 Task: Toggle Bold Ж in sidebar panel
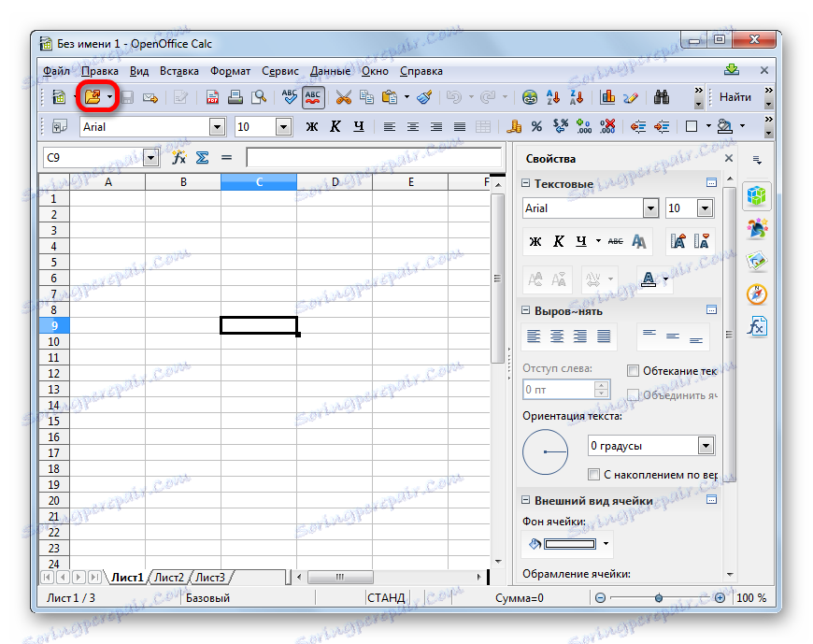pyautogui.click(x=535, y=241)
